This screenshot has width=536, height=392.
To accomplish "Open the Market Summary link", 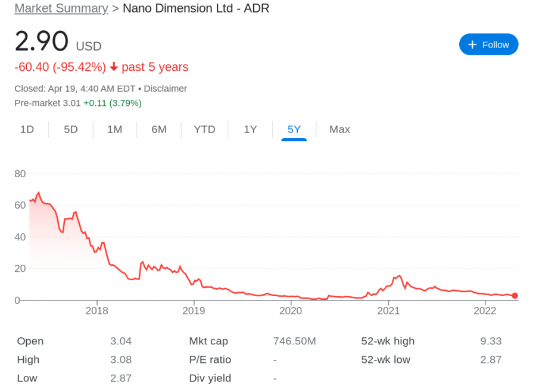I will tap(61, 9).
